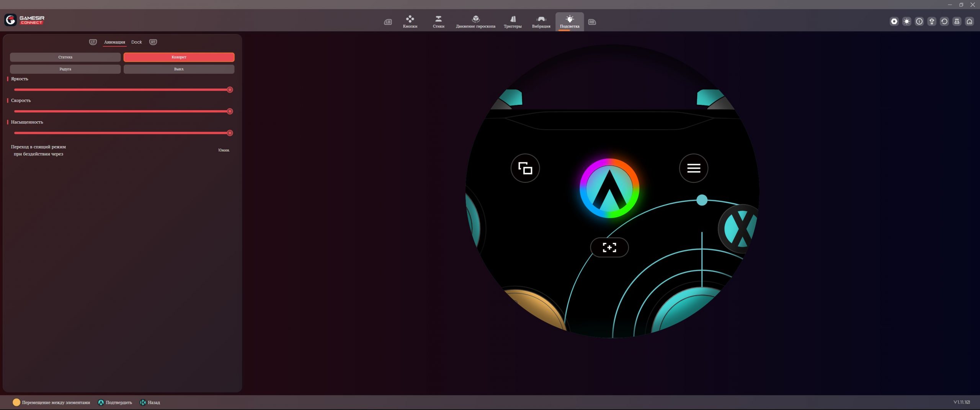The image size is (980, 410).
Task: Click the hexagon nut settings icon
Action: (894, 21)
